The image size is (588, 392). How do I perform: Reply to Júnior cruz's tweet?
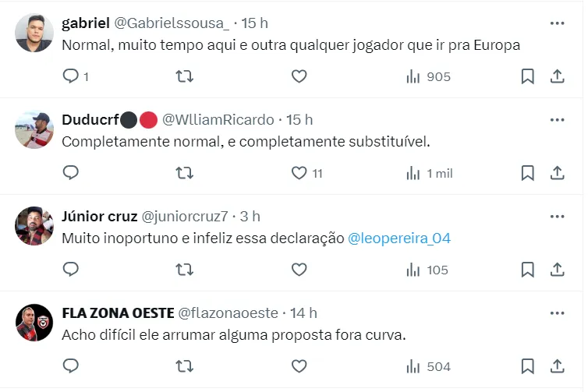coord(71,270)
